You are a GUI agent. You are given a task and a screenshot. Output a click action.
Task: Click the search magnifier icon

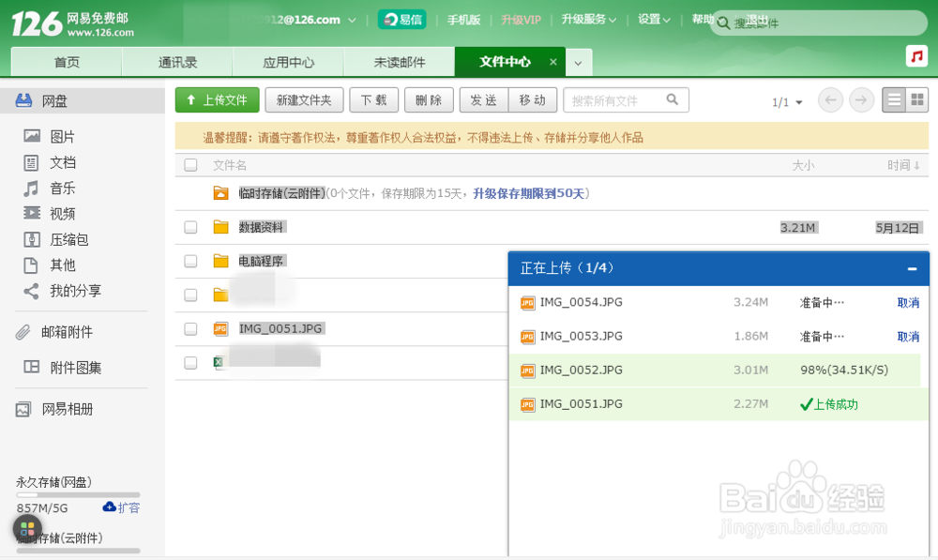673,100
